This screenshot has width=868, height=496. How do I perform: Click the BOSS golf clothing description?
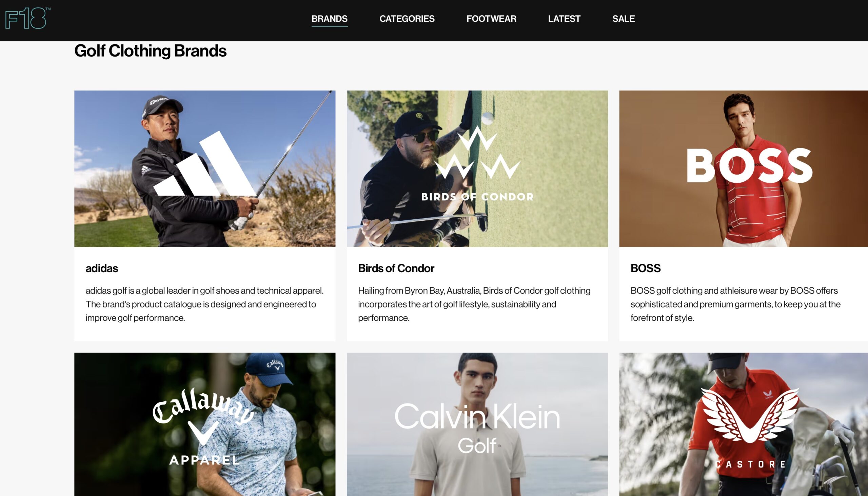[x=735, y=304]
